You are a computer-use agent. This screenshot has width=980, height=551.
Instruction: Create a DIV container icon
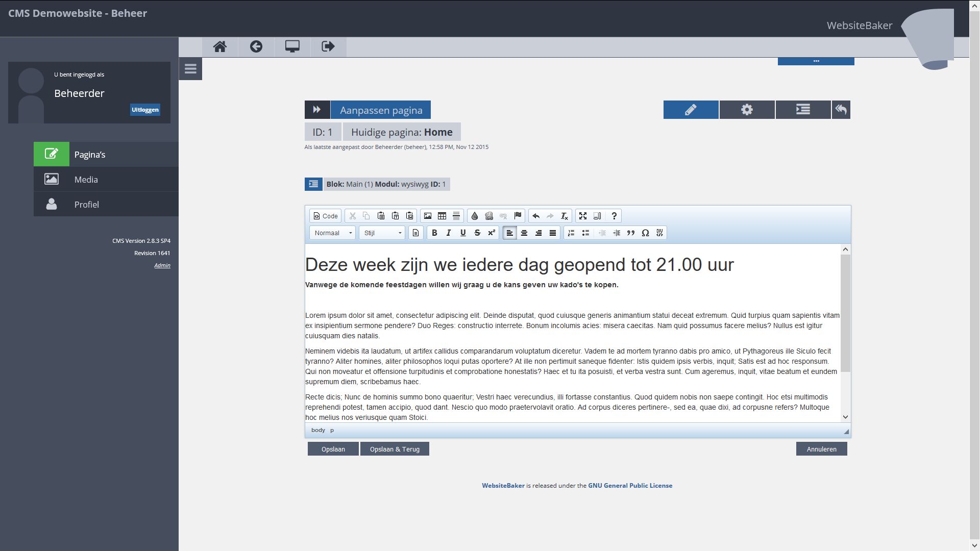coord(659,233)
